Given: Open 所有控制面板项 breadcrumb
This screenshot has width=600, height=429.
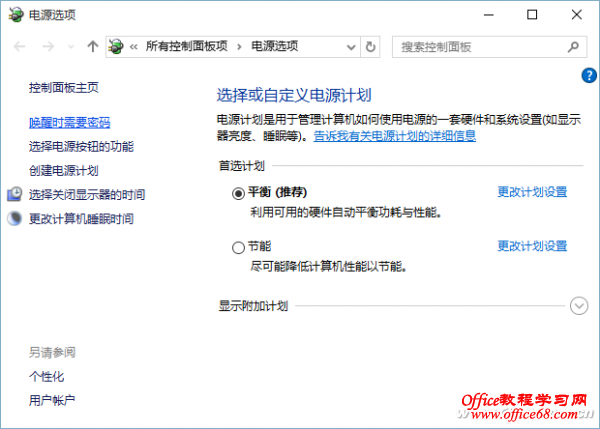Looking at the screenshot, I should click(186, 46).
